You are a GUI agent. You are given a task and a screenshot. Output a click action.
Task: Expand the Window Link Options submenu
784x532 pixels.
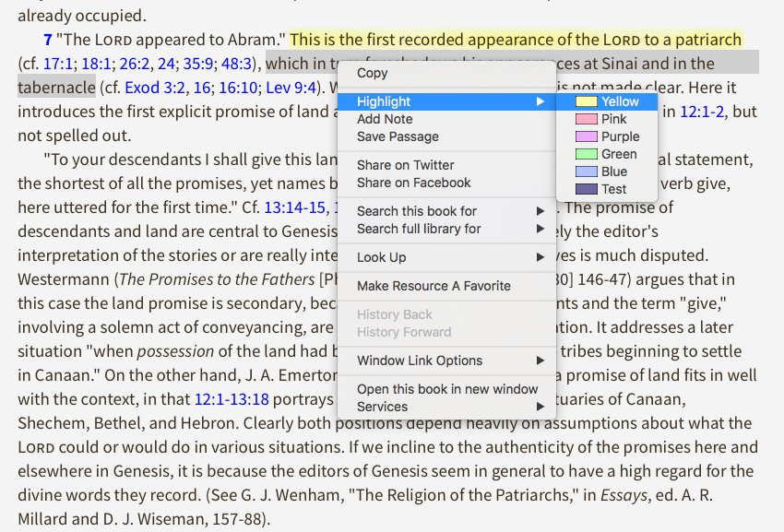[x=446, y=361]
